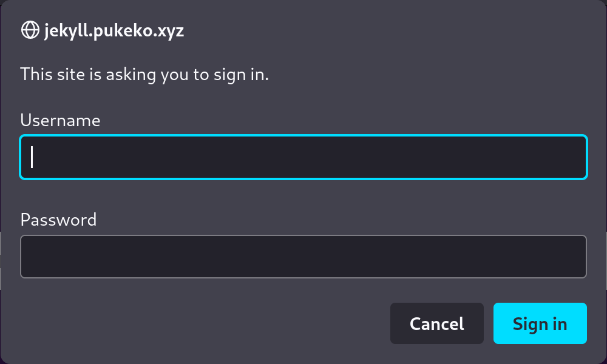Click the cyan-outlined Username text box
The image size is (607, 364).
(303, 157)
